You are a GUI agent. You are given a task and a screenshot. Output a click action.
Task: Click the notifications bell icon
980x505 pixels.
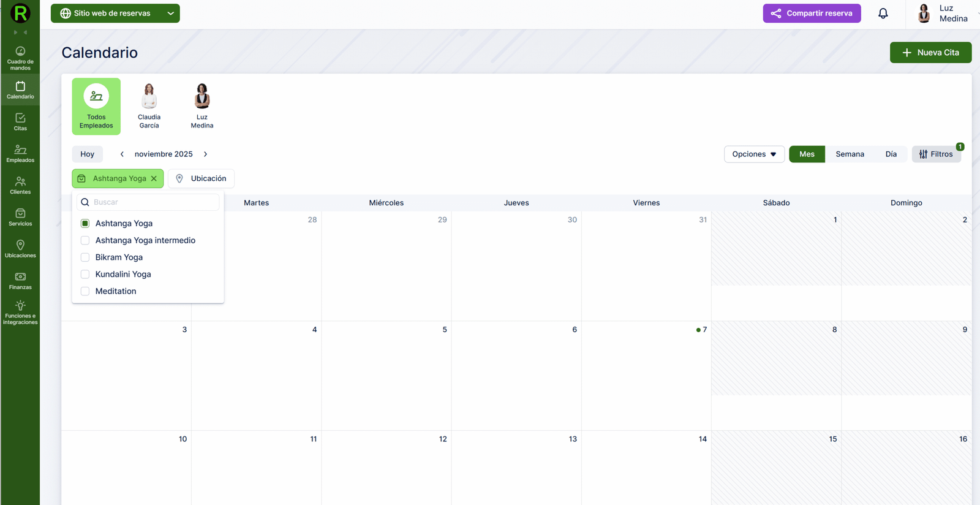tap(883, 13)
